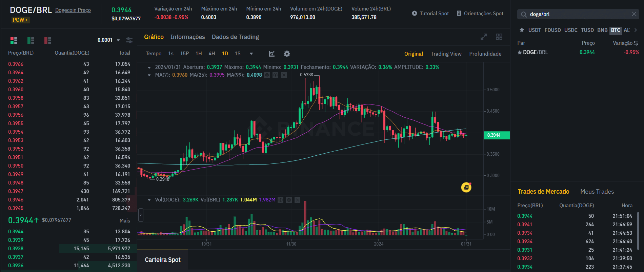Switch to multi-chart grid layout
This screenshot has height=272, width=644.
pos(499,37)
